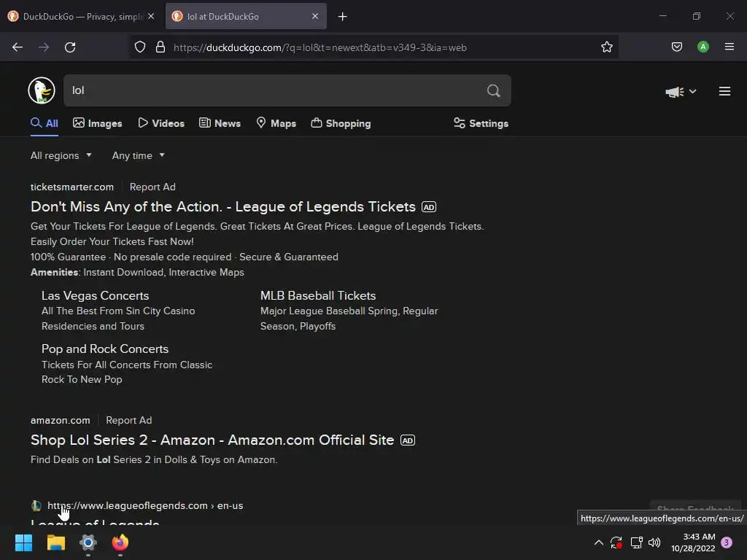
Task: Switch to Maps results
Action: pyautogui.click(x=276, y=123)
